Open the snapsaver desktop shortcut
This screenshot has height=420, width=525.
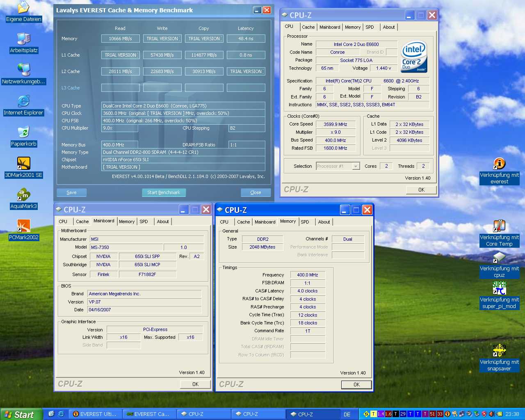point(499,358)
